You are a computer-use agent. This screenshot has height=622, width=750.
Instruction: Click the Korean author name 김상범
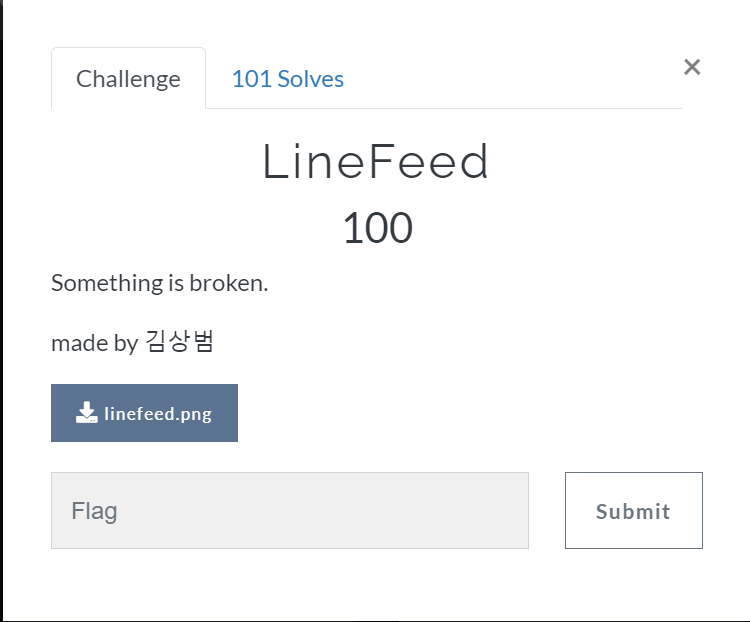coord(180,342)
